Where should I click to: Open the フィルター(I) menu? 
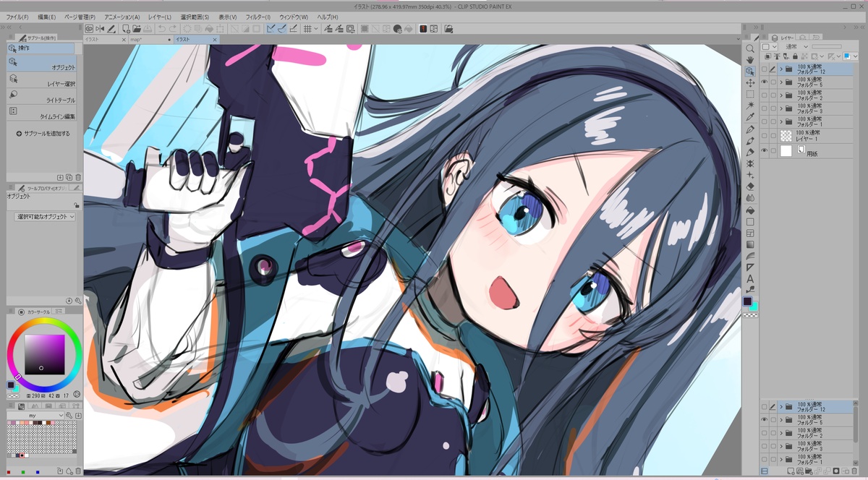click(258, 17)
